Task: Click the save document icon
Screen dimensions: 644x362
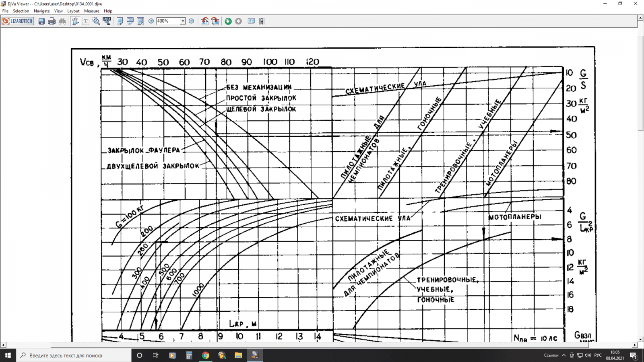Action: coord(41,21)
